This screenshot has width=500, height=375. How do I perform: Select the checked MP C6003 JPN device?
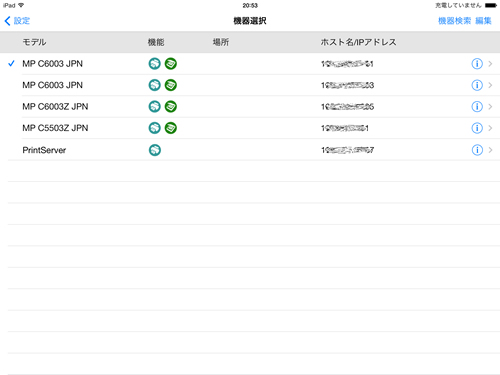[250, 64]
